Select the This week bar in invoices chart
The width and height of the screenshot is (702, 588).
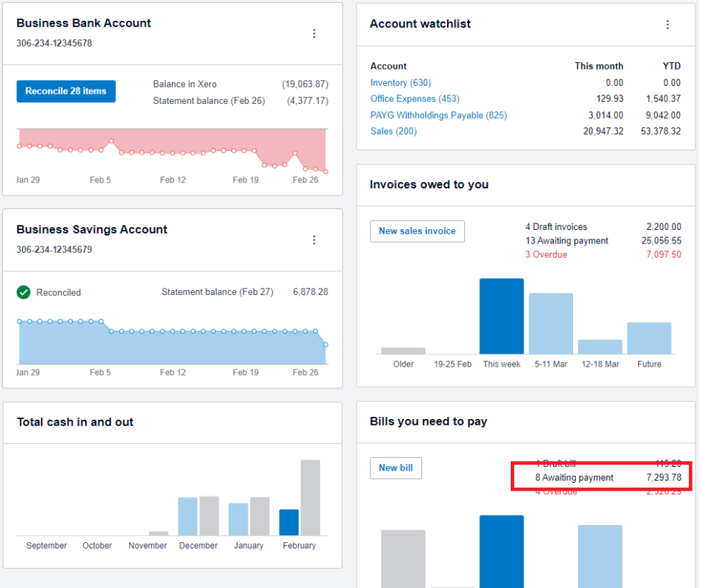(501, 315)
